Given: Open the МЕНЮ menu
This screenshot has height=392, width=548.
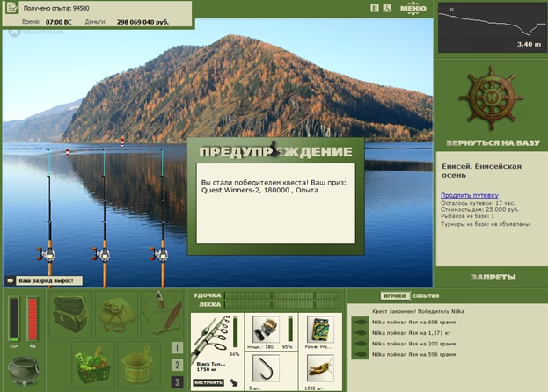Looking at the screenshot, I should pyautogui.click(x=413, y=9).
